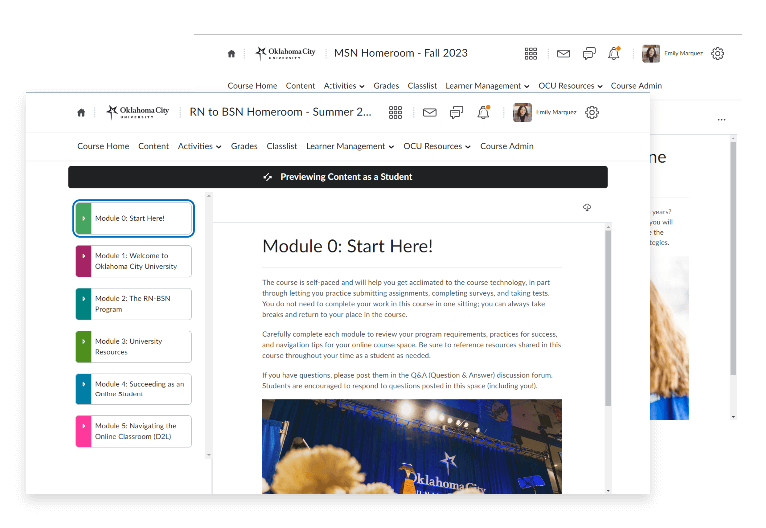Open the three-dots menu in MSN window

point(722,120)
